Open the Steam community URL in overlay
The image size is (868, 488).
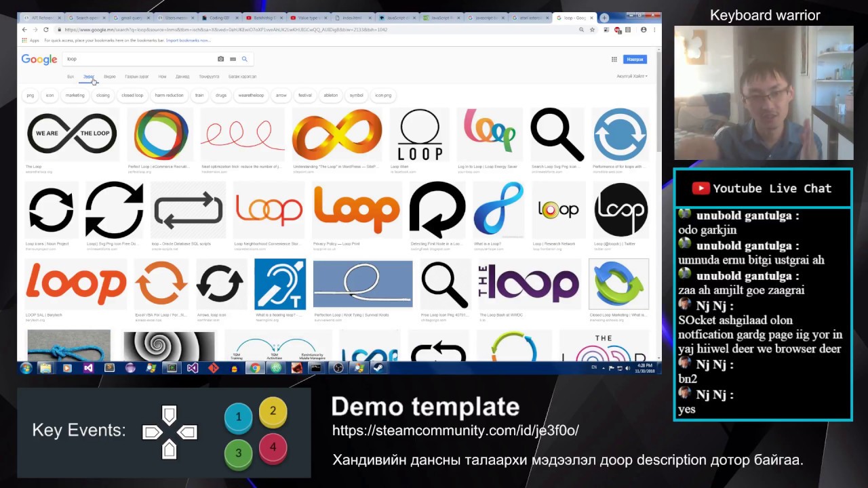(x=455, y=430)
